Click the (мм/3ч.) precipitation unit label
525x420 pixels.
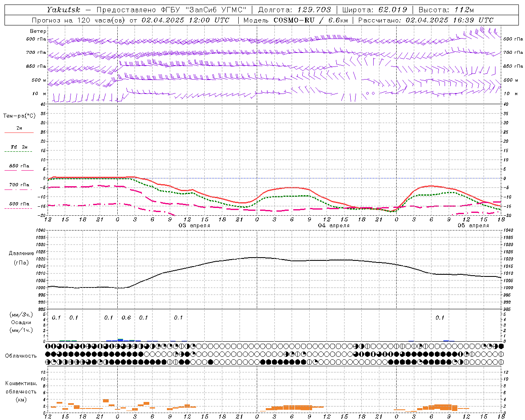point(21,315)
